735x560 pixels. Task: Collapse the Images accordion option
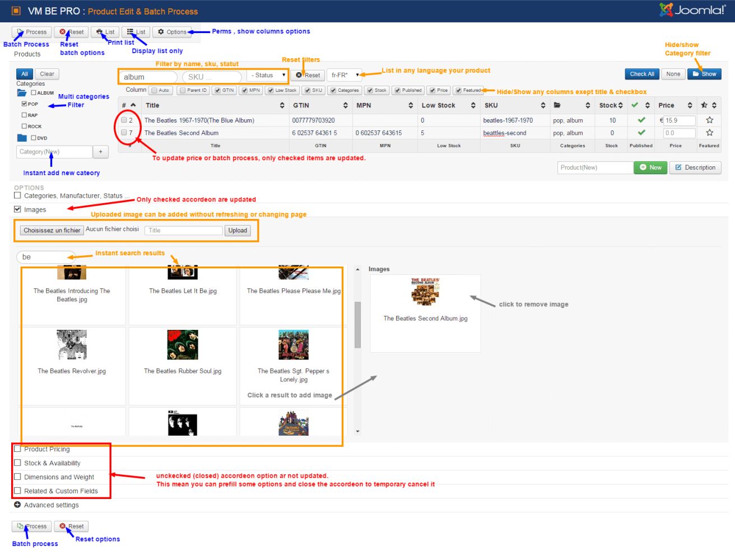point(17,209)
